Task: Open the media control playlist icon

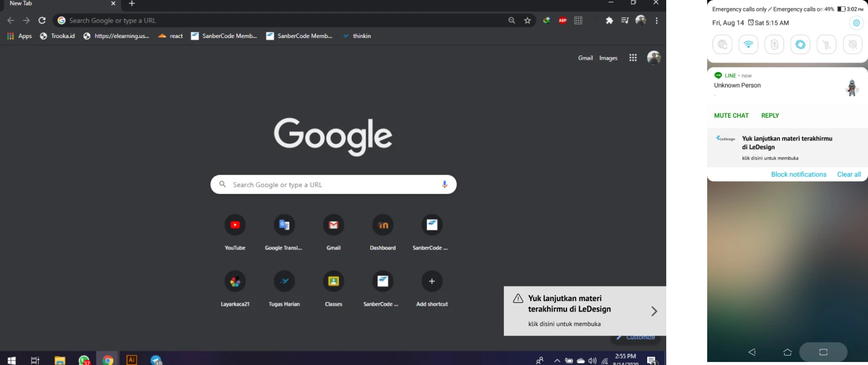Action: tap(625, 20)
